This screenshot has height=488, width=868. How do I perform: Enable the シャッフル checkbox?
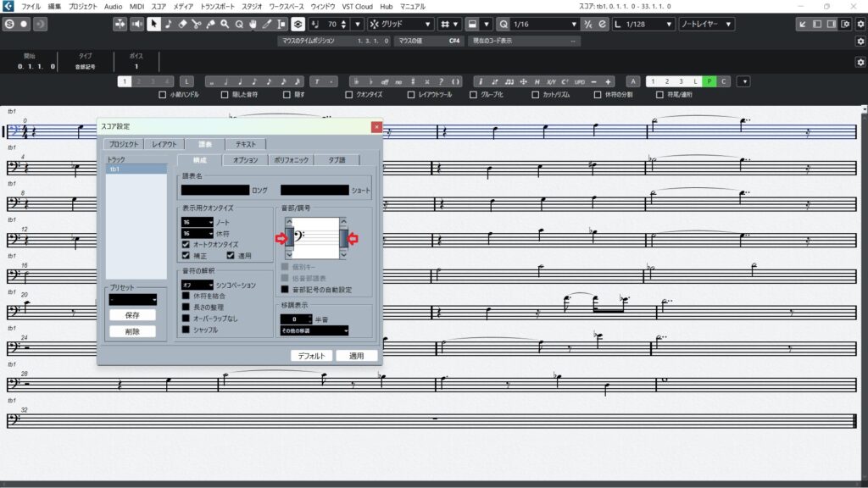coord(186,330)
